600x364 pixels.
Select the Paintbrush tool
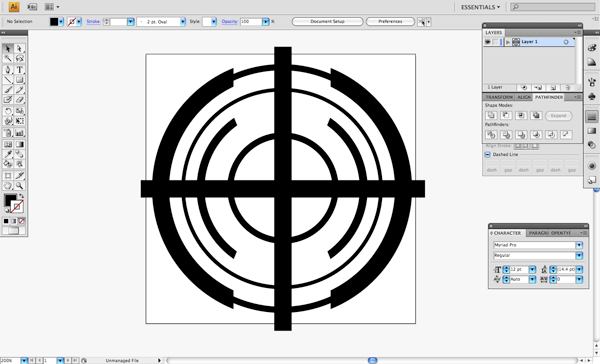(x=8, y=90)
